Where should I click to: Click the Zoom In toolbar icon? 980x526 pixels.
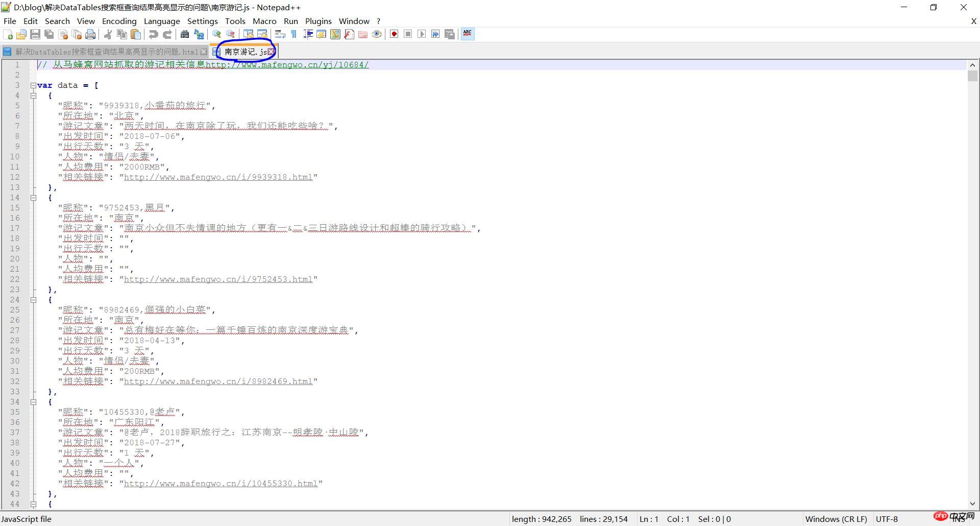tap(217, 34)
